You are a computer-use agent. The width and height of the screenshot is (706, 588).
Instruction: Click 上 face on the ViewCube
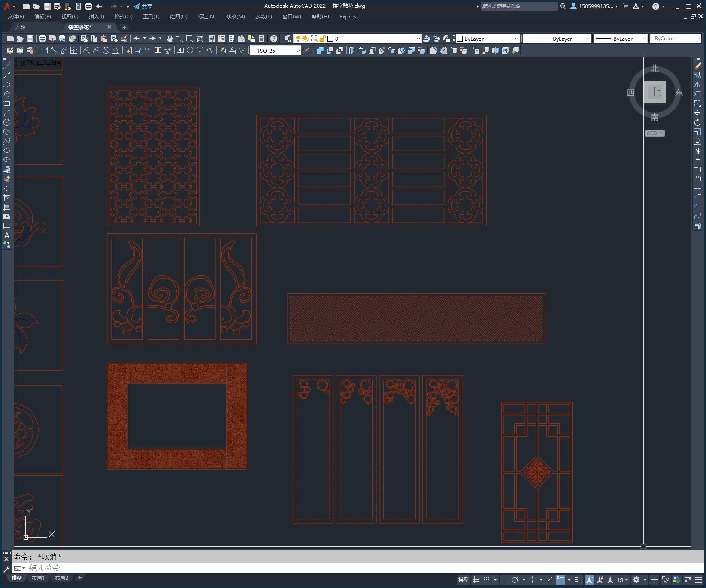[x=655, y=92]
